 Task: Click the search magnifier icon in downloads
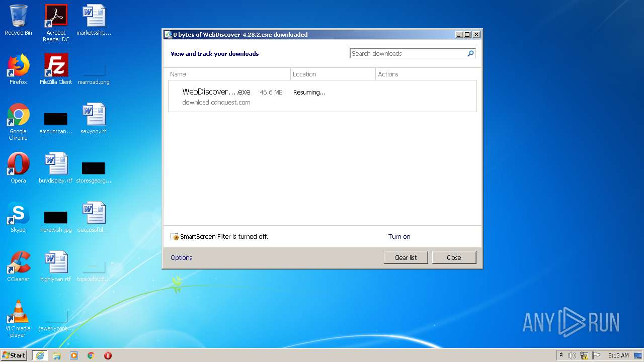point(471,53)
